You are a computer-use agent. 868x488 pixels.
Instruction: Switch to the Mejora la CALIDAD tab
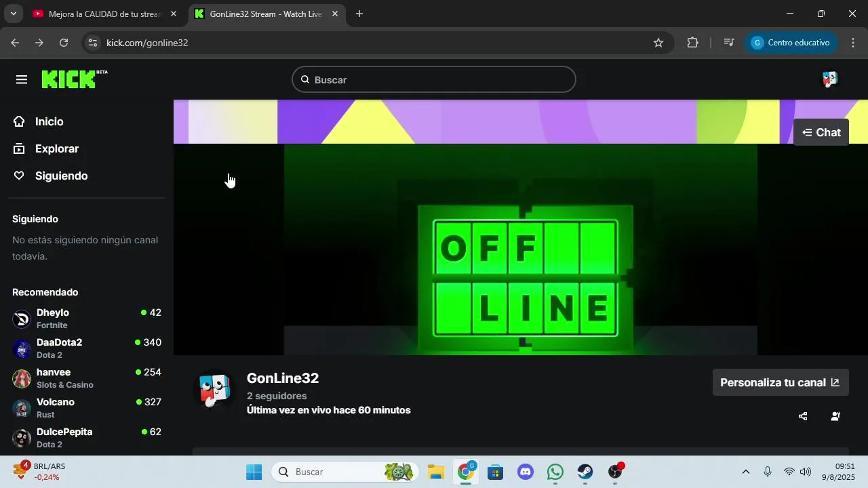(x=105, y=14)
